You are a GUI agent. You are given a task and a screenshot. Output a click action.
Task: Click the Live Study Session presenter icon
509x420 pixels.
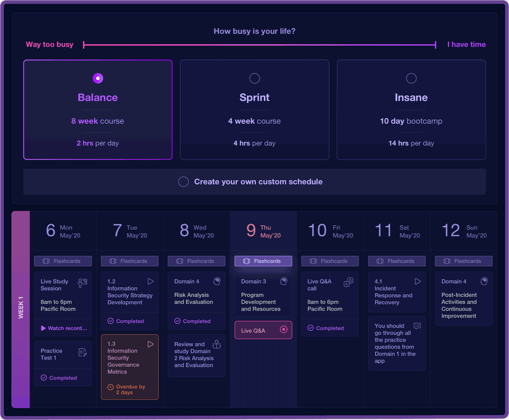click(82, 283)
